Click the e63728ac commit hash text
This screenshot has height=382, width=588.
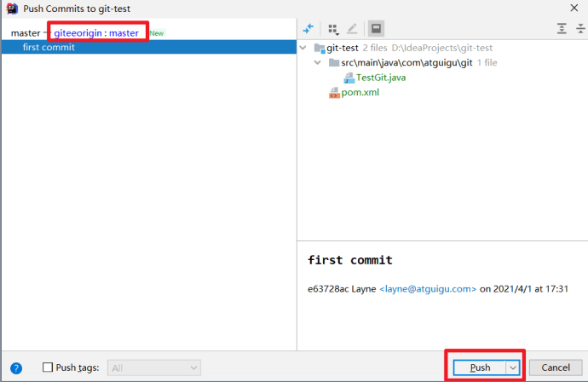click(328, 289)
